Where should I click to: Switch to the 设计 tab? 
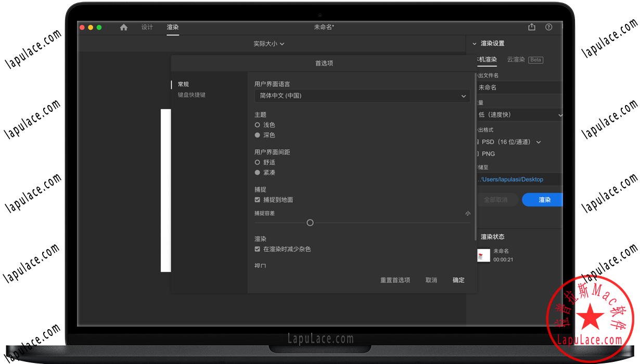(x=147, y=27)
